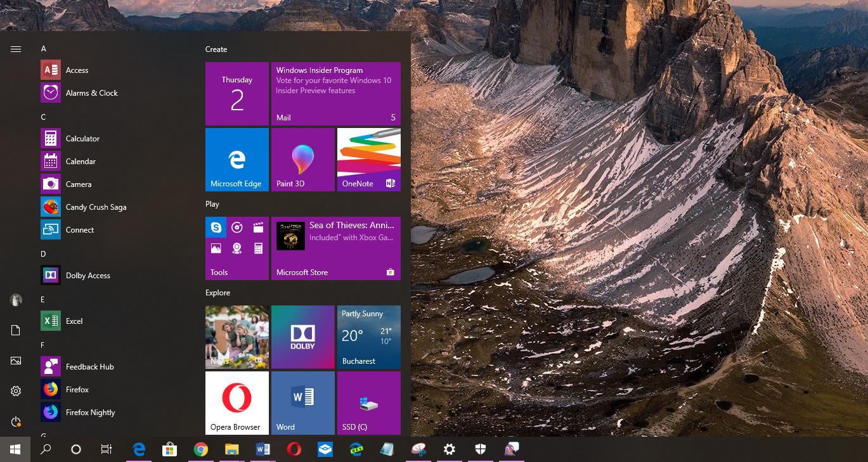Start the Camera app
This screenshot has width=868, height=462.
[114, 184]
